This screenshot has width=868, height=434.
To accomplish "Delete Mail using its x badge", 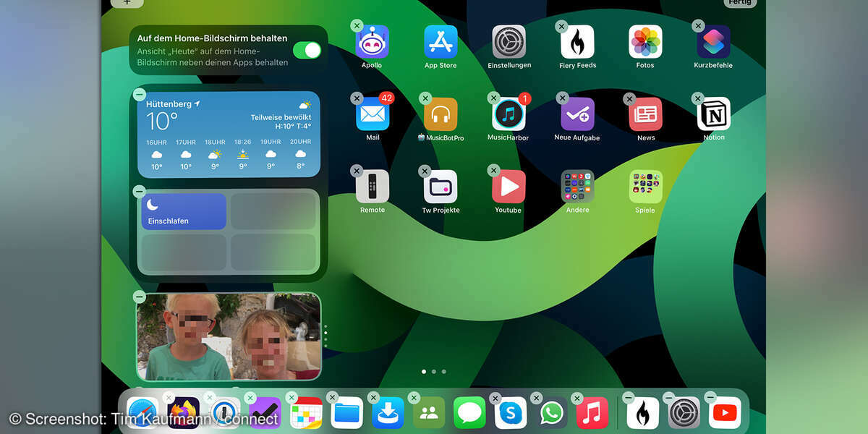I will tap(356, 98).
